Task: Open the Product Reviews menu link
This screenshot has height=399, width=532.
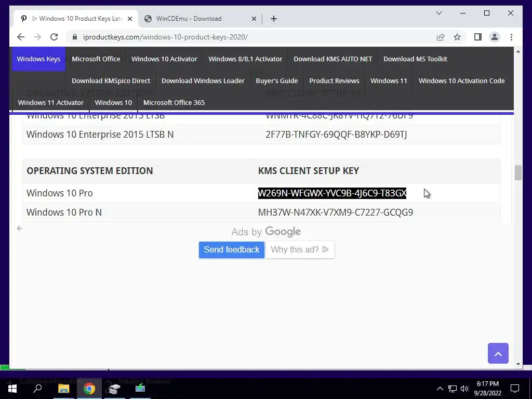Action: [334, 81]
